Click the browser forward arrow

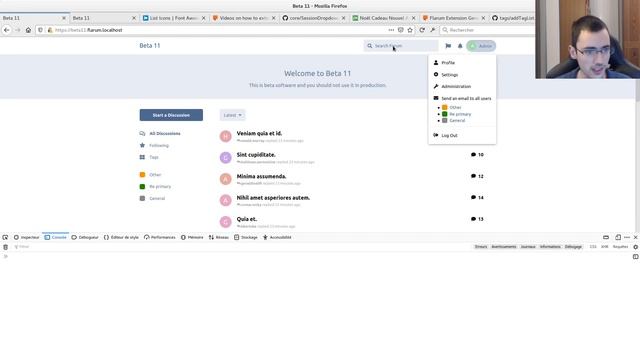(x=18, y=30)
